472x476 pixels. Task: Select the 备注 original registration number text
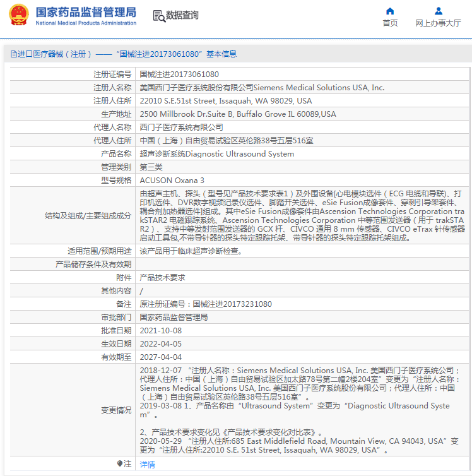[205, 304]
